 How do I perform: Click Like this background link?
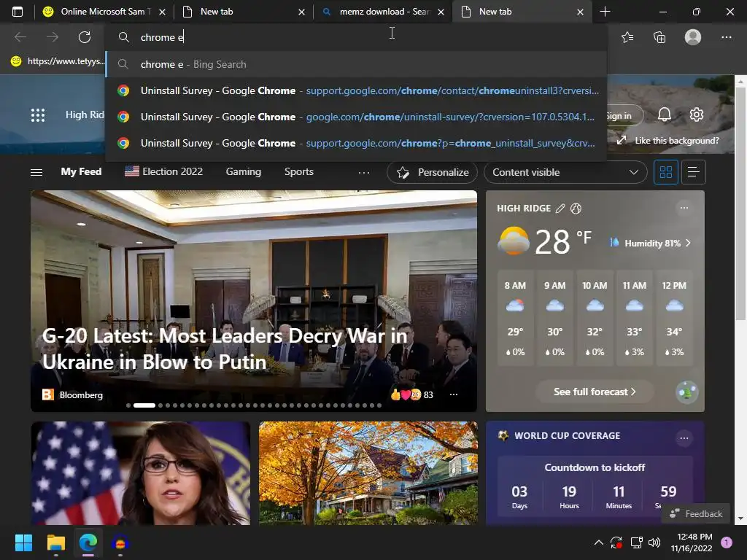click(x=676, y=141)
